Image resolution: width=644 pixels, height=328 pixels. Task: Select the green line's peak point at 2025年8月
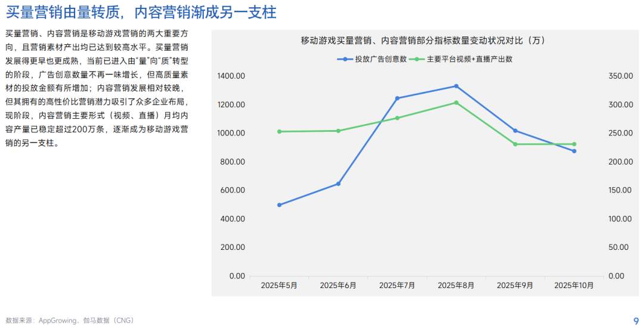[456, 103]
